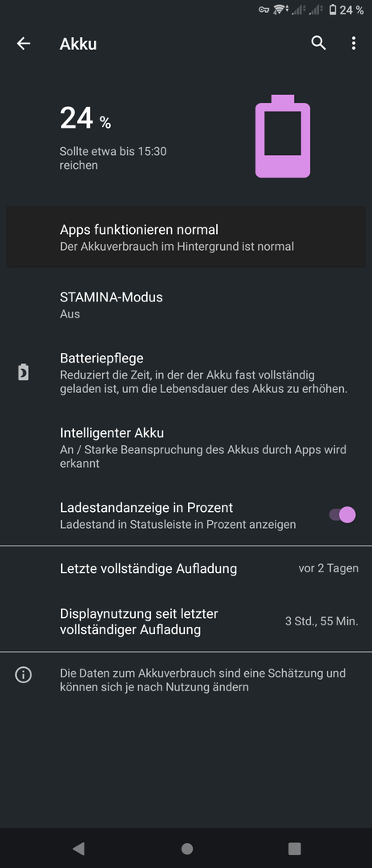Tap the recent apps square button
The image size is (372, 868).
[295, 848]
